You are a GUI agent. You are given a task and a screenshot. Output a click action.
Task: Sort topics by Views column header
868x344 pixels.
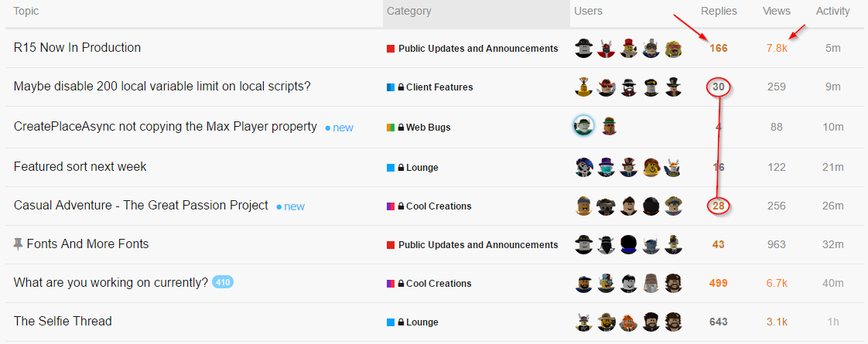point(776,11)
